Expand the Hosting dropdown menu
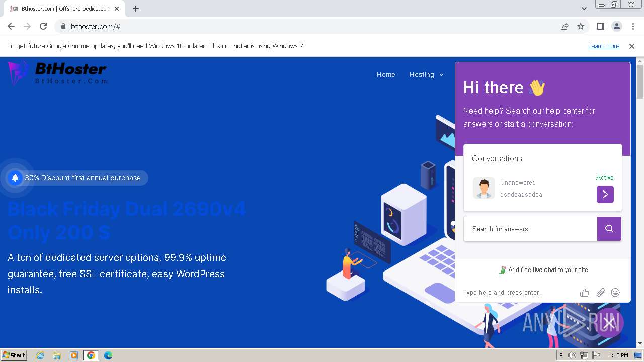The height and width of the screenshot is (362, 644). 427,74
